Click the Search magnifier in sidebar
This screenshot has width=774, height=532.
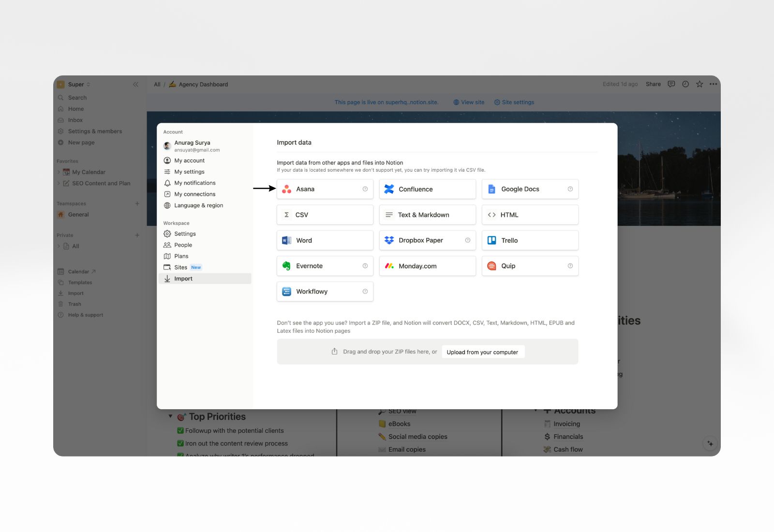(61, 98)
